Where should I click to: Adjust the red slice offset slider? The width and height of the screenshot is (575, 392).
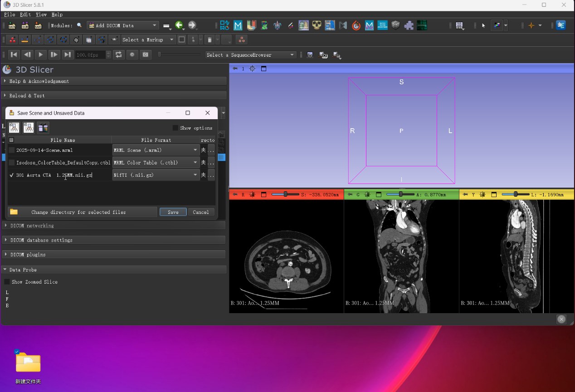(285, 194)
